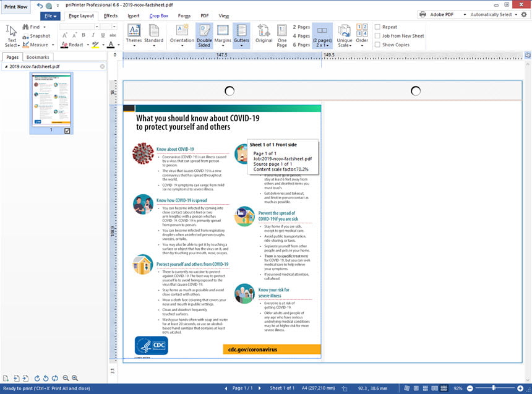Go to next page arrow in the status bar
The height and width of the screenshot is (394, 532).
[x=260, y=388]
